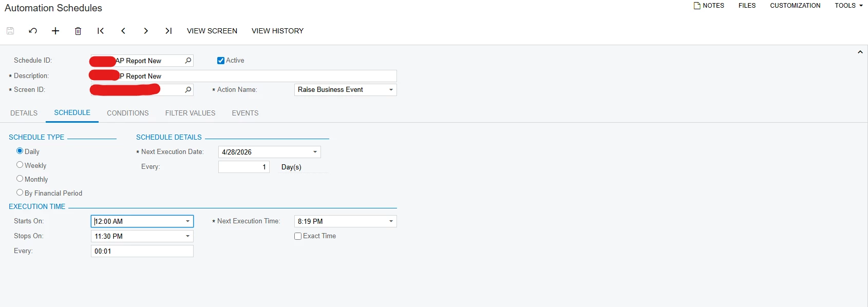The width and height of the screenshot is (868, 307).
Task: Go to previous record arrow
Action: tap(123, 31)
